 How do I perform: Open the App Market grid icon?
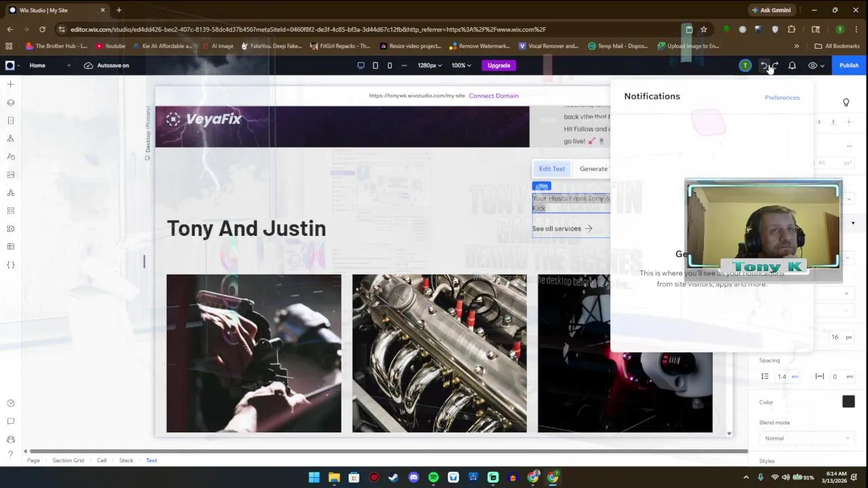(10, 211)
